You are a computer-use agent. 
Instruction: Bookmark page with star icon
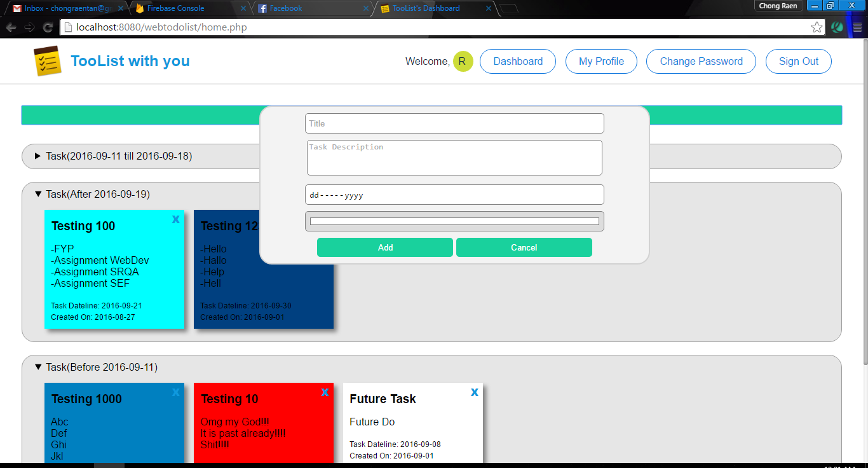(x=817, y=27)
